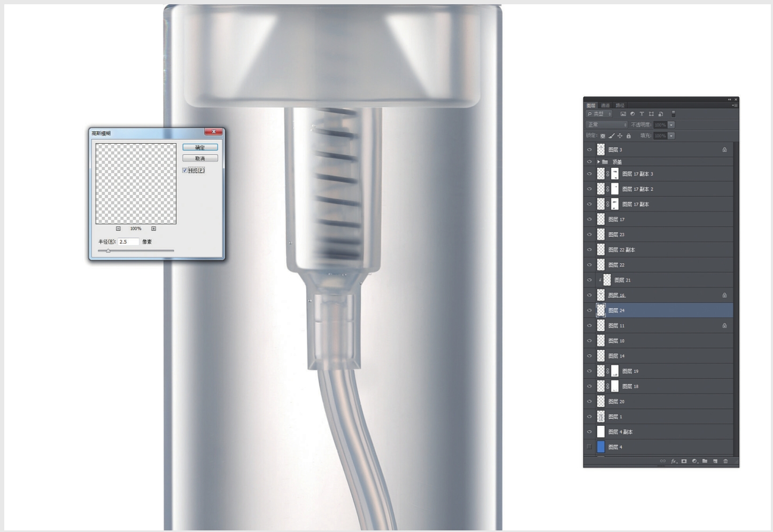Hide the 图层 22 layer
773x532 pixels.
(x=590, y=265)
